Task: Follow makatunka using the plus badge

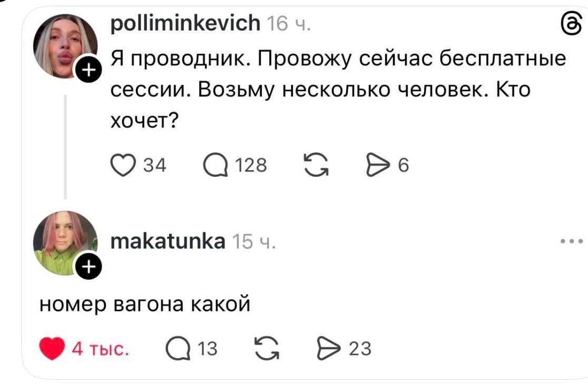Action: coord(88,268)
